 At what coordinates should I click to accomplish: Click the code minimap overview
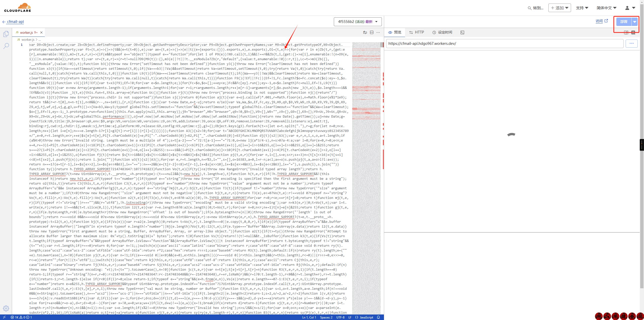[366, 178]
